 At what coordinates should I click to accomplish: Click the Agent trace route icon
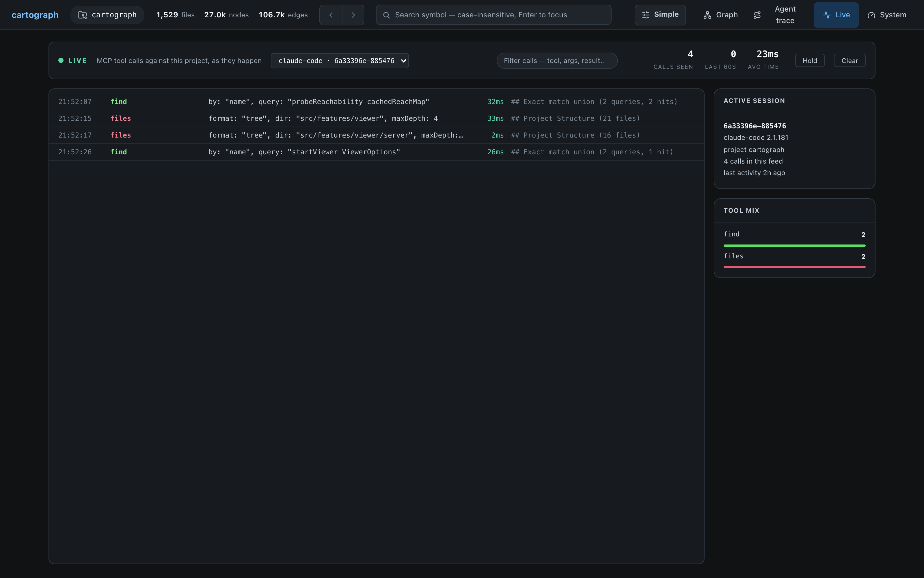[757, 15]
